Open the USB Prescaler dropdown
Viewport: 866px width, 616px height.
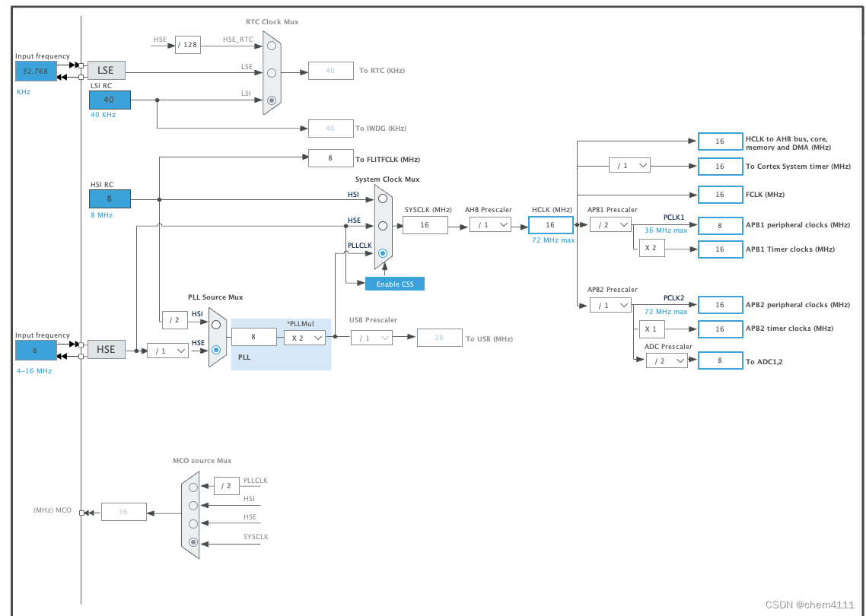(371, 338)
